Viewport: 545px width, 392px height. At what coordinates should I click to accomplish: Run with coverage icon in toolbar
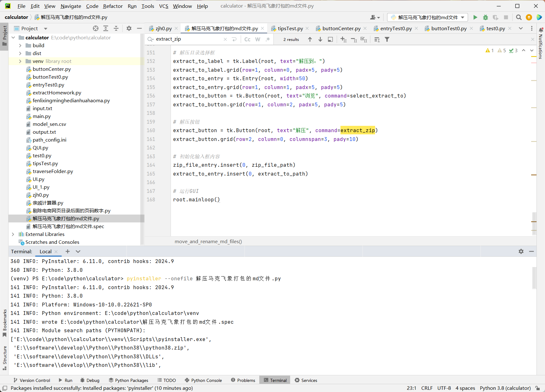496,17
